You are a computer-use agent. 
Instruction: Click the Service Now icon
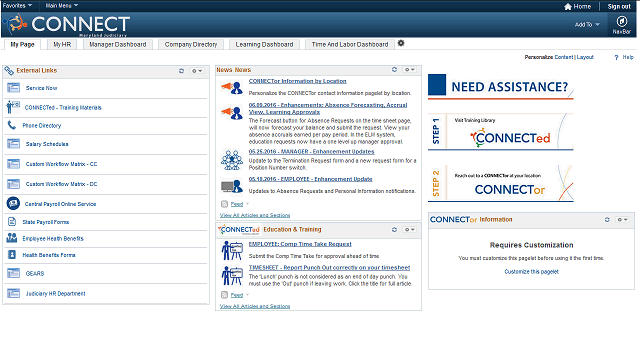coord(13,88)
